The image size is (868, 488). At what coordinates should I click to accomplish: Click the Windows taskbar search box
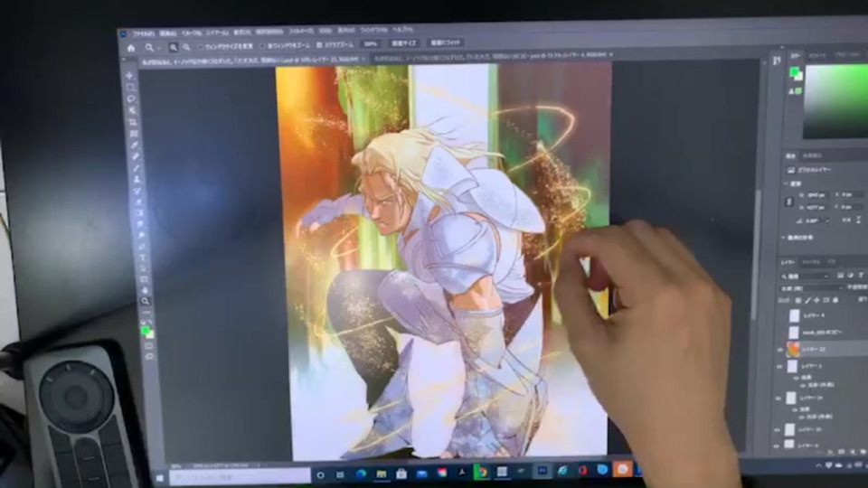pyautogui.click(x=240, y=476)
